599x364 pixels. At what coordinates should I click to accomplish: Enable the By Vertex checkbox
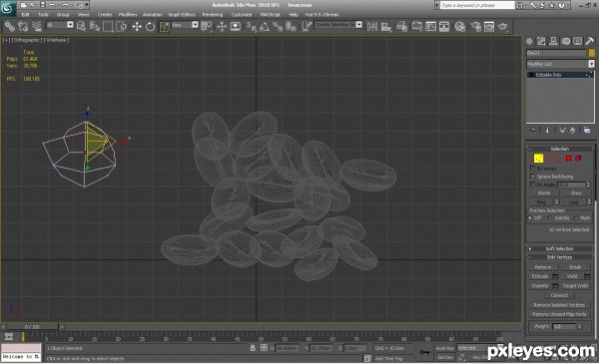pyautogui.click(x=532, y=169)
